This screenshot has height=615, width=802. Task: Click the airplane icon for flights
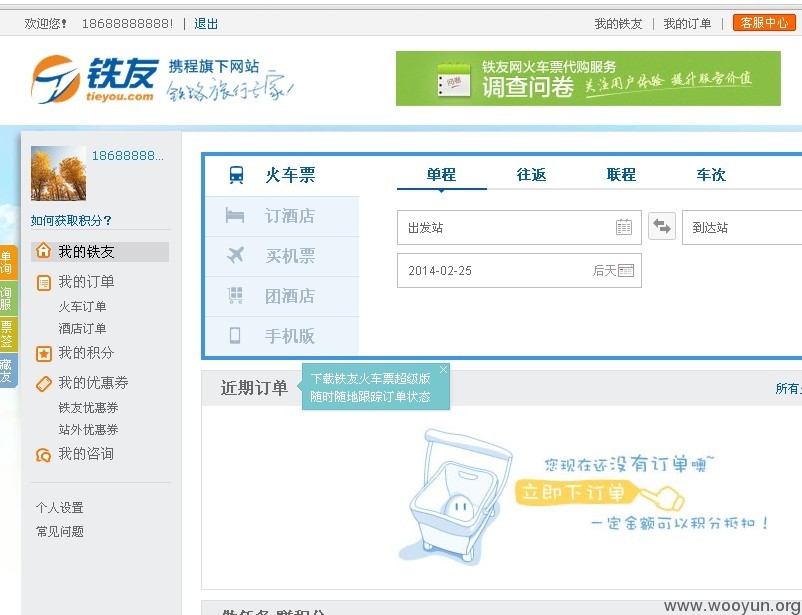point(235,255)
